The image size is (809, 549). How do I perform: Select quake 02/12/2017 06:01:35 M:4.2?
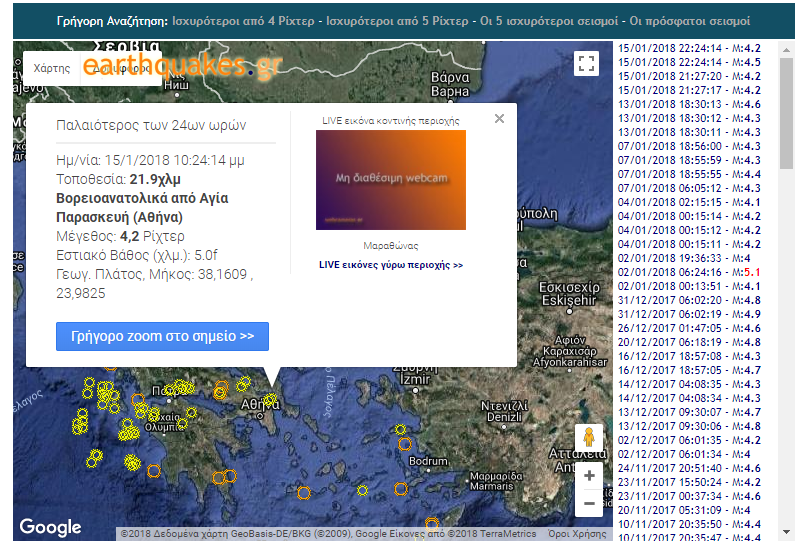[x=689, y=440]
